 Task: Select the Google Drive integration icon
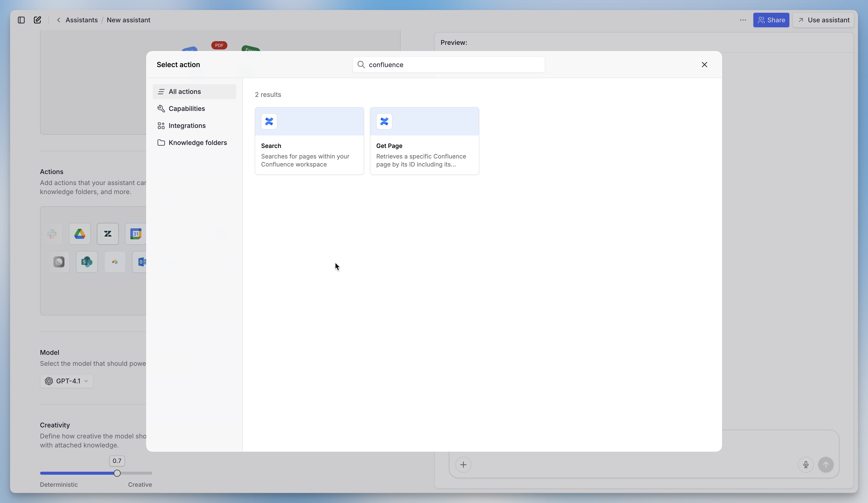(x=80, y=234)
